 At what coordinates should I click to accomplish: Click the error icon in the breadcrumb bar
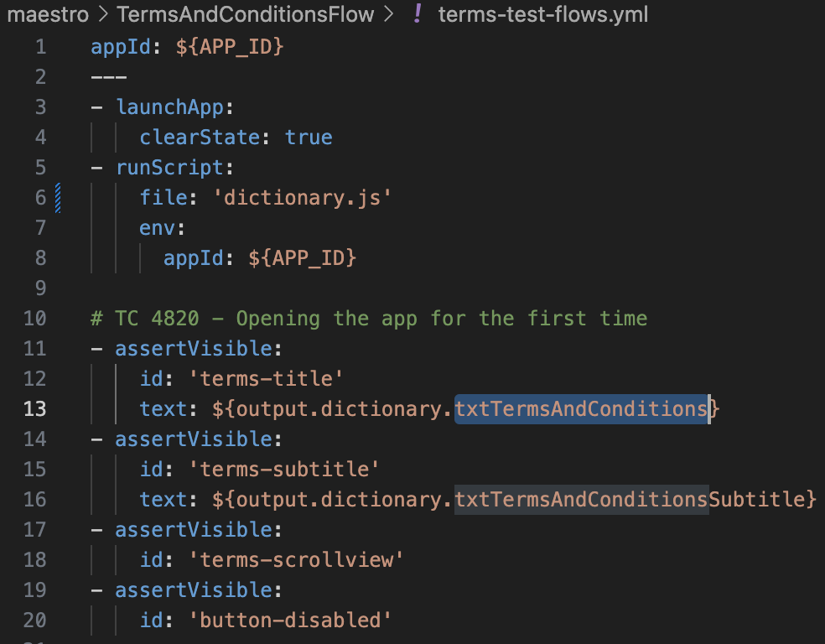(x=417, y=14)
